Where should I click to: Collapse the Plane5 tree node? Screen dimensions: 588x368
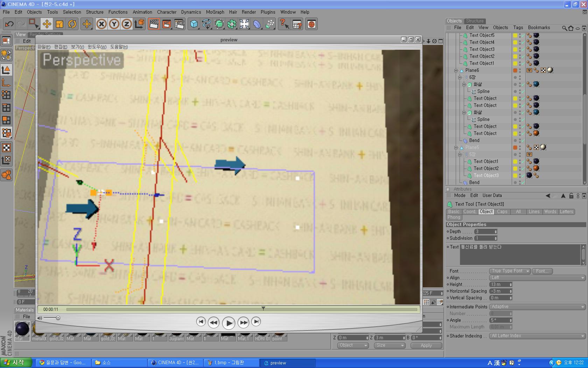[x=456, y=148]
